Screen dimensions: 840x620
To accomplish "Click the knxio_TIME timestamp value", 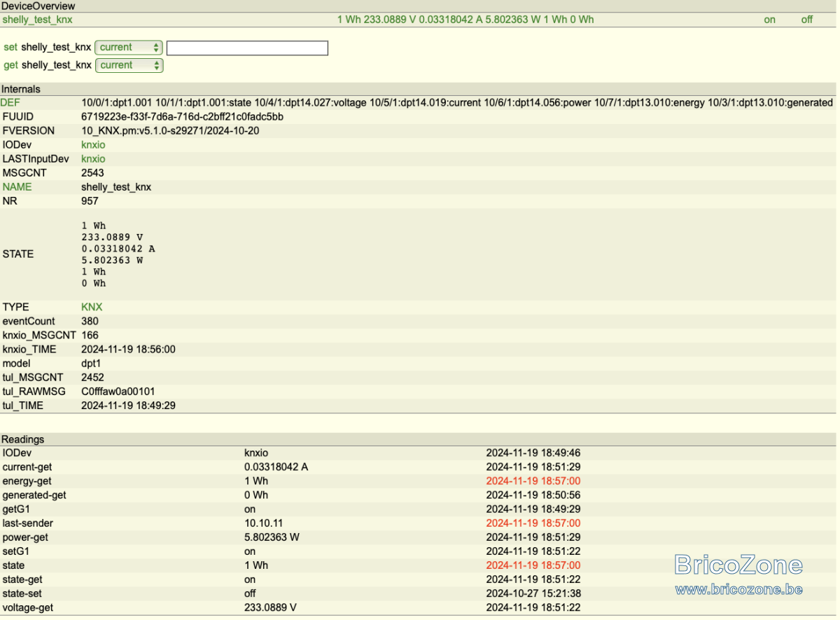I will [128, 349].
